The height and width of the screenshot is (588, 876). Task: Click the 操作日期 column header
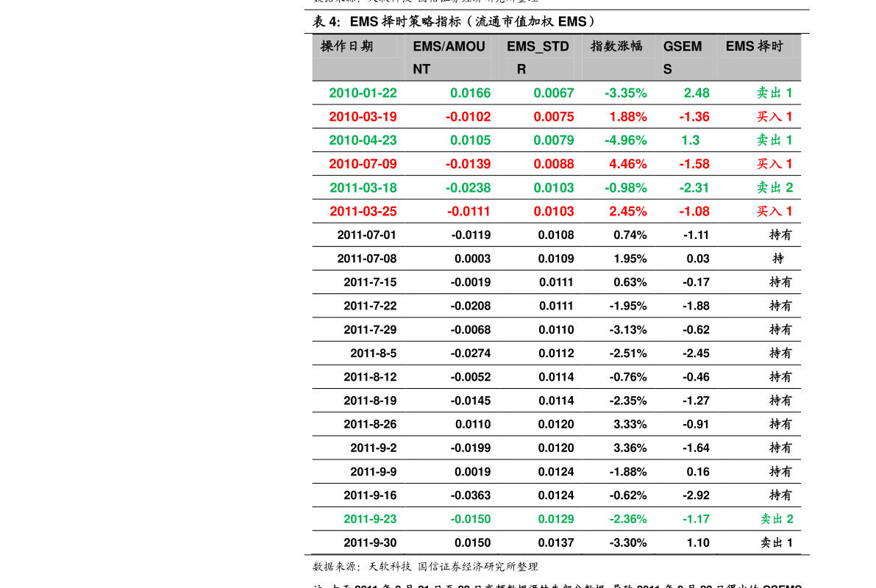[x=346, y=46]
